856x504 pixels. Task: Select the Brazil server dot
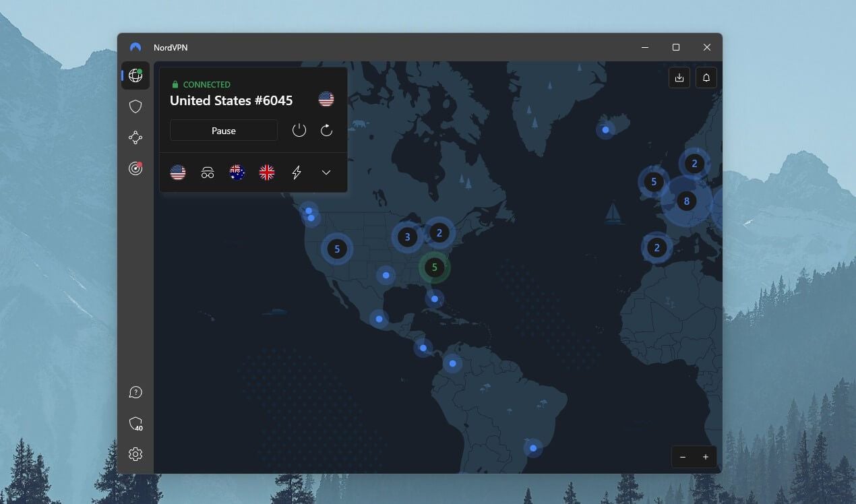pos(533,448)
